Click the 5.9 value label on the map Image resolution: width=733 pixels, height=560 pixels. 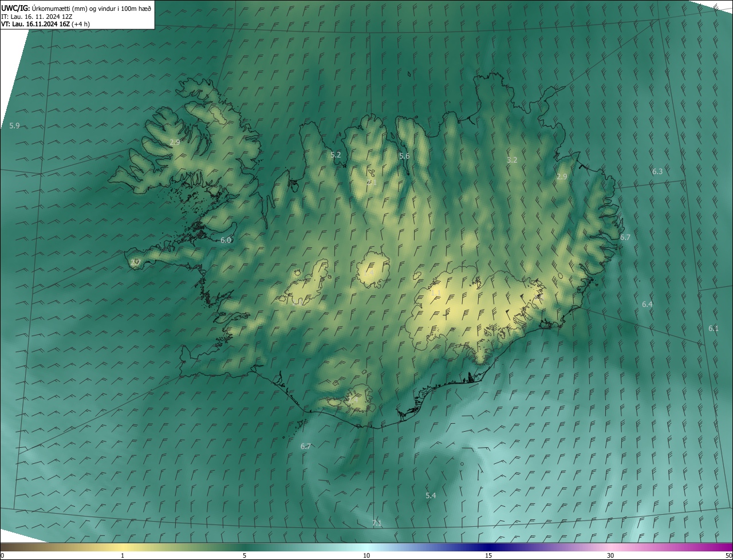(x=14, y=125)
